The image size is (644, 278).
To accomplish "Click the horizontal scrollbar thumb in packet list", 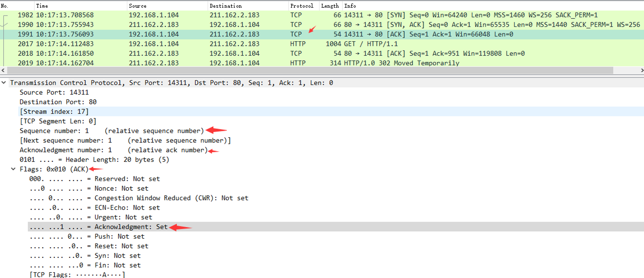I will click(310, 70).
